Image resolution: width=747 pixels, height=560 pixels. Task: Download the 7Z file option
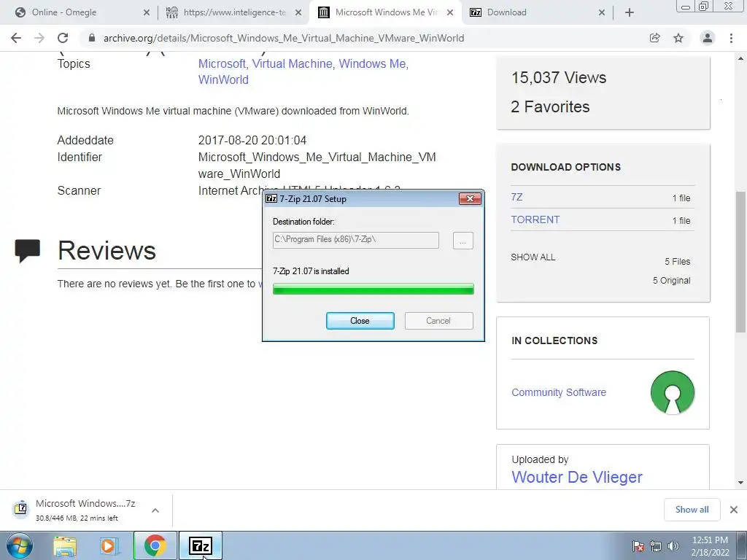click(517, 197)
